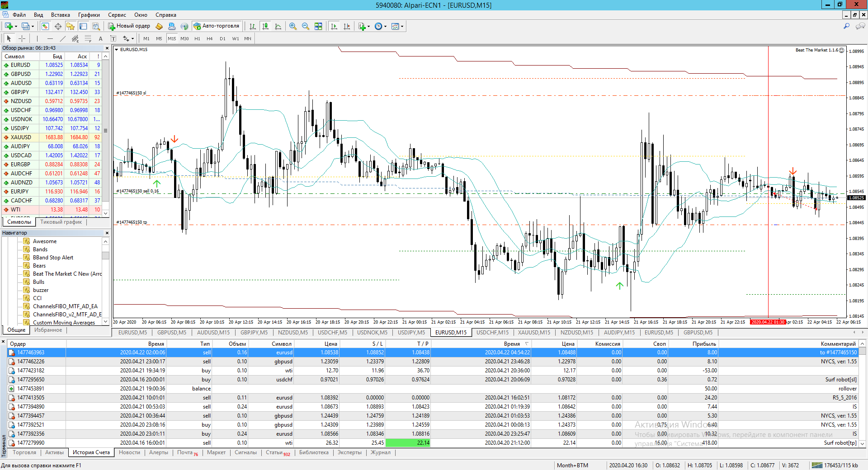Viewport: 868px width, 470px height.
Task: Switch timeframe to H1
Action: pos(197,38)
